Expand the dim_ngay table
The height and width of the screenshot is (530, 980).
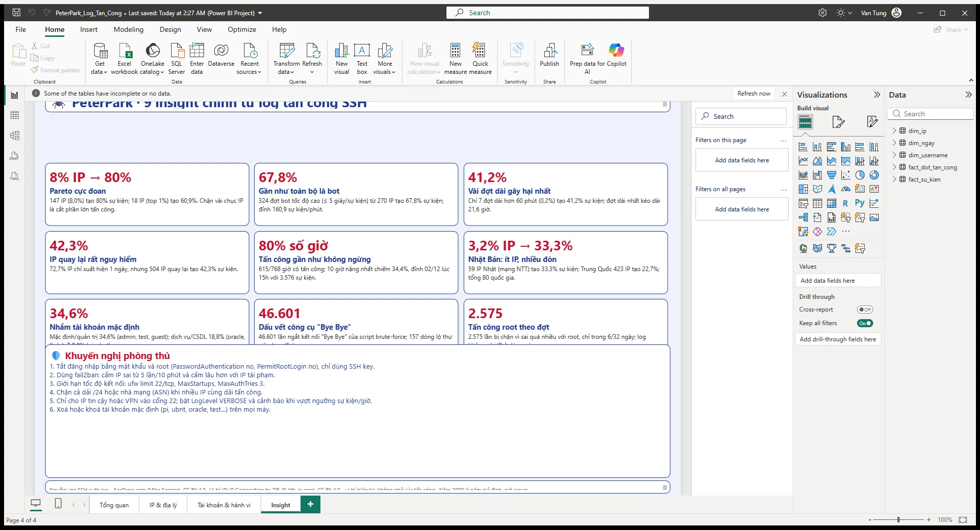pyautogui.click(x=894, y=143)
